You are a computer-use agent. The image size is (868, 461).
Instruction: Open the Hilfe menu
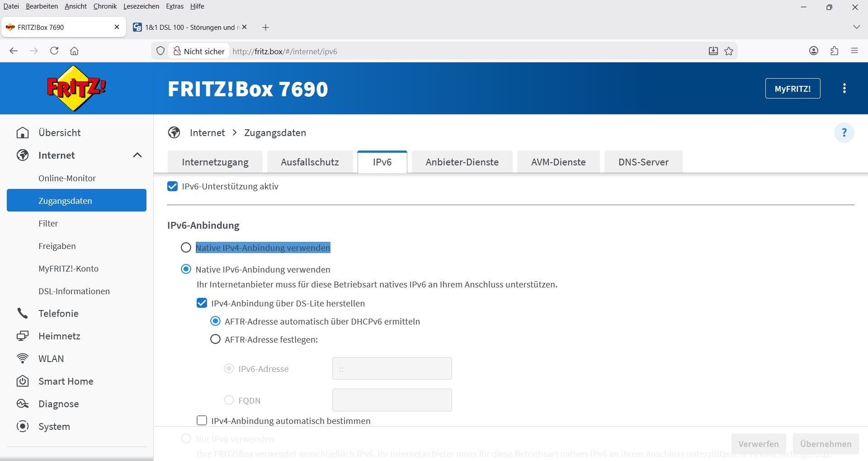pyautogui.click(x=197, y=6)
